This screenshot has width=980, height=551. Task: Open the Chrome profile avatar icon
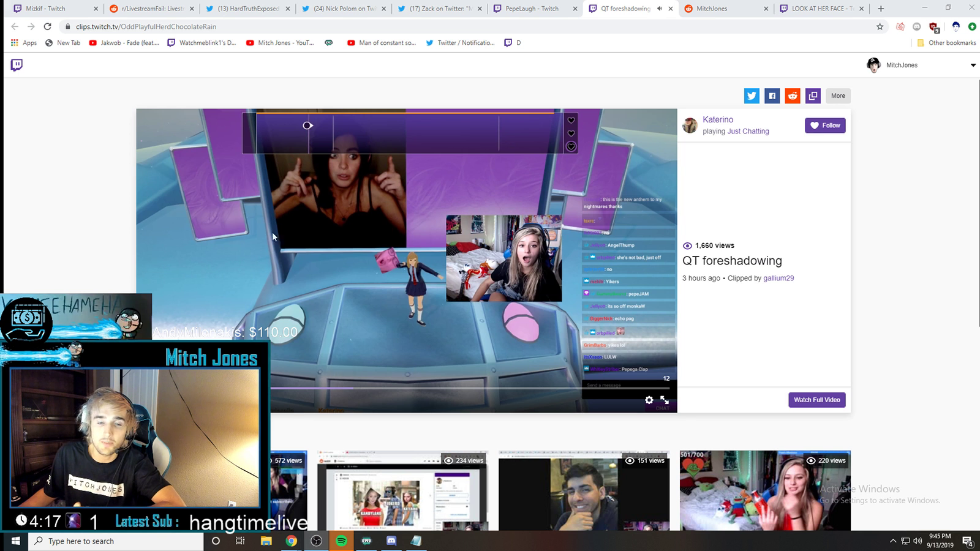956,26
